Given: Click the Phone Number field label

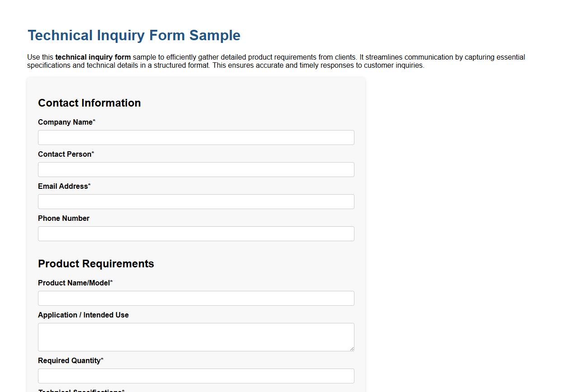Looking at the screenshot, I should click(x=63, y=218).
